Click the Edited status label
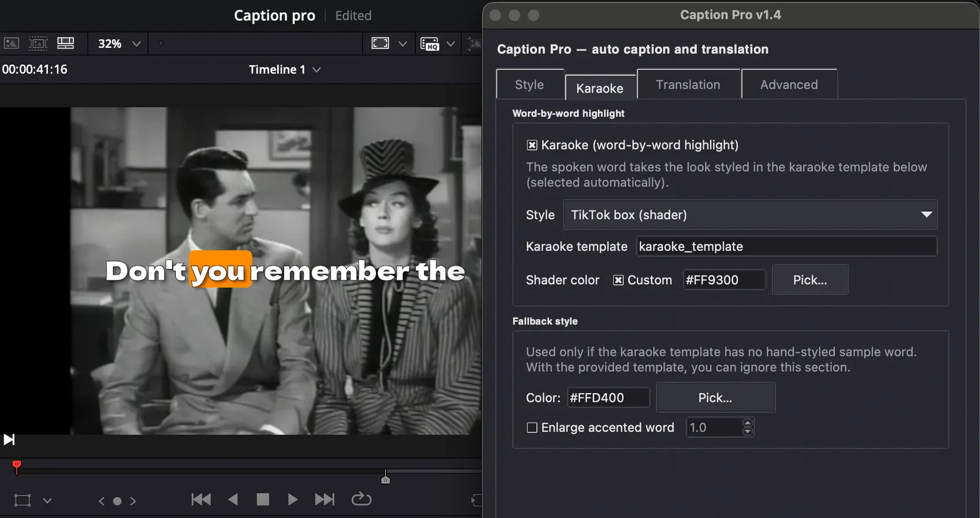 (x=353, y=15)
